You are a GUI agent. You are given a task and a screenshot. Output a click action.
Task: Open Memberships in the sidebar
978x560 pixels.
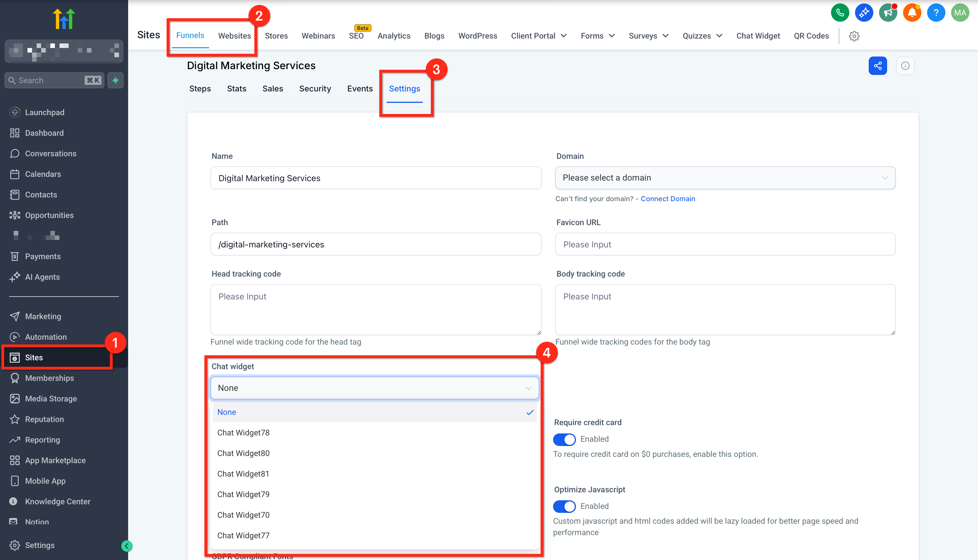pos(49,378)
